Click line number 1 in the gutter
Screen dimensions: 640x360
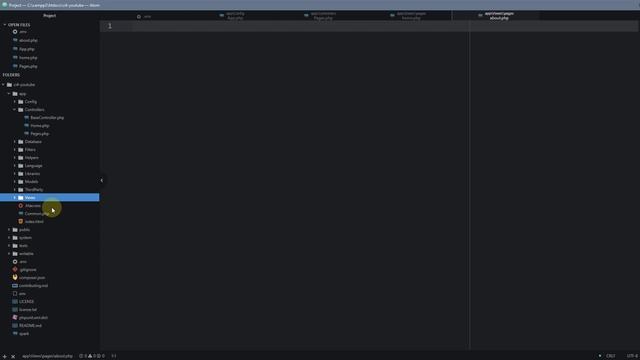pos(110,26)
